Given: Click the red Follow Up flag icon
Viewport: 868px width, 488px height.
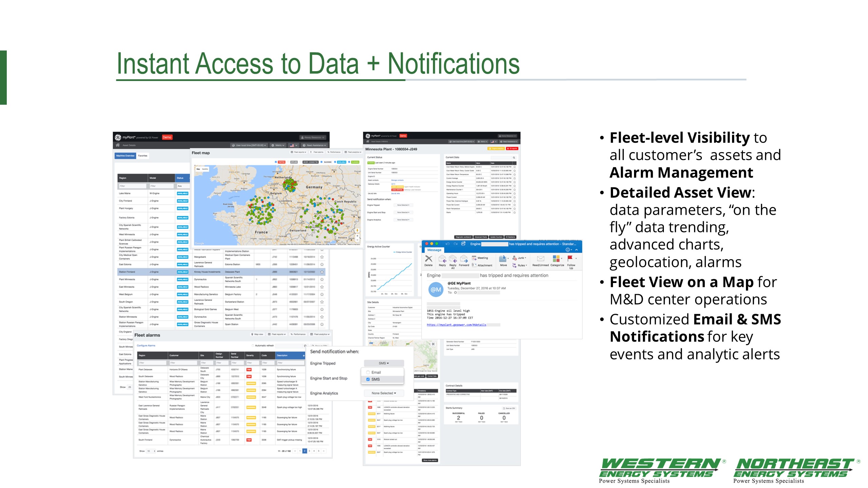Looking at the screenshot, I should pos(570,259).
